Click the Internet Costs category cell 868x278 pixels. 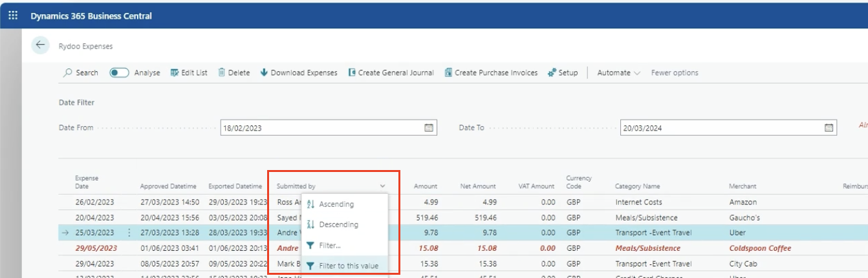point(638,202)
